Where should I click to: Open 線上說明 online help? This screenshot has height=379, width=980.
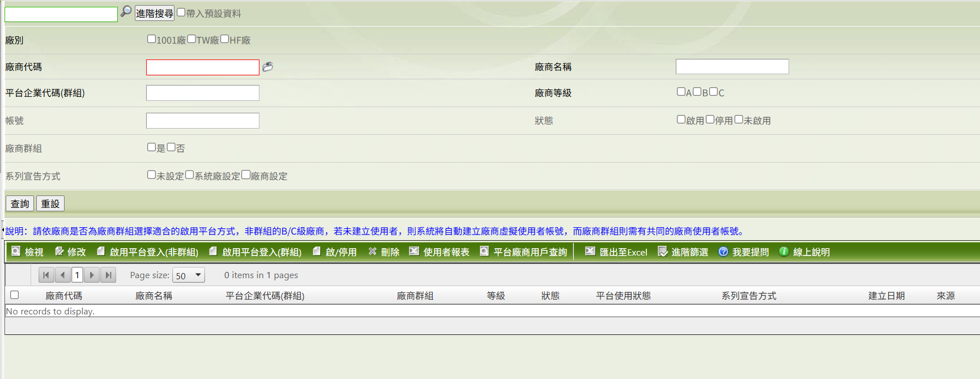[x=804, y=252]
